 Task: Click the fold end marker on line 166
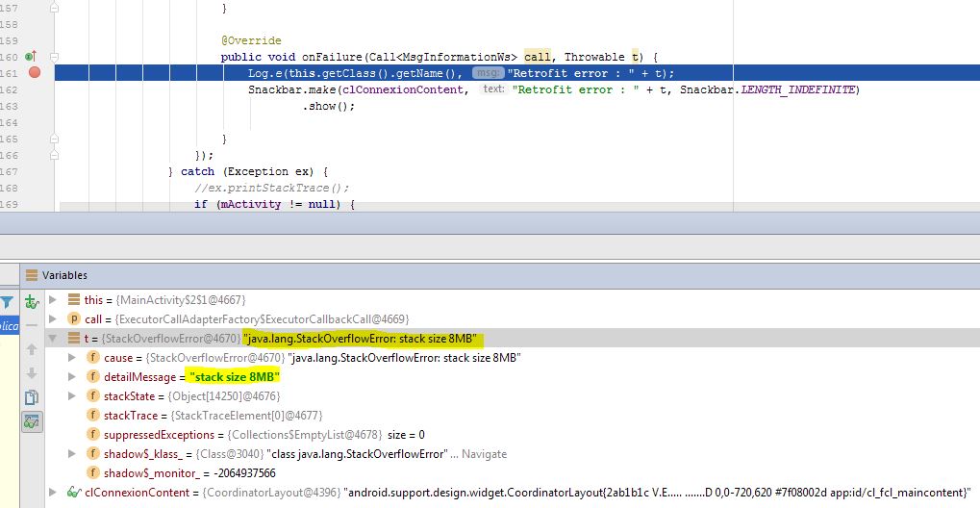click(x=55, y=155)
